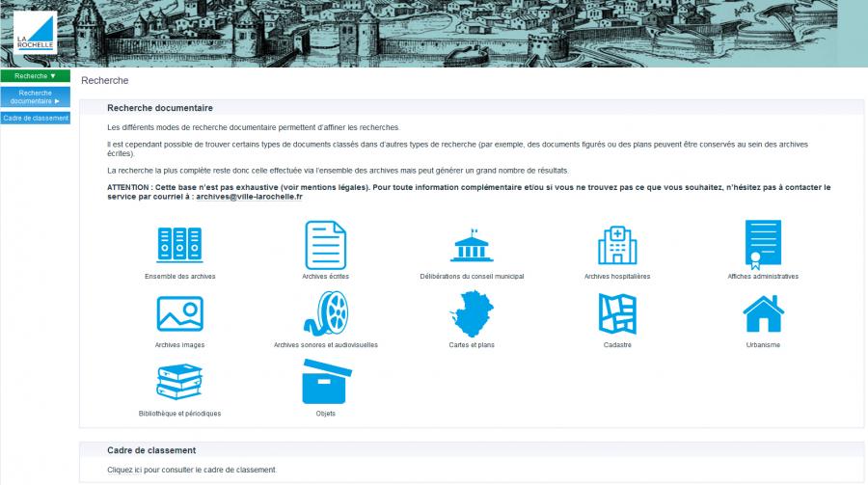Select the Délibérations du conseil municipal building icon

click(x=471, y=245)
